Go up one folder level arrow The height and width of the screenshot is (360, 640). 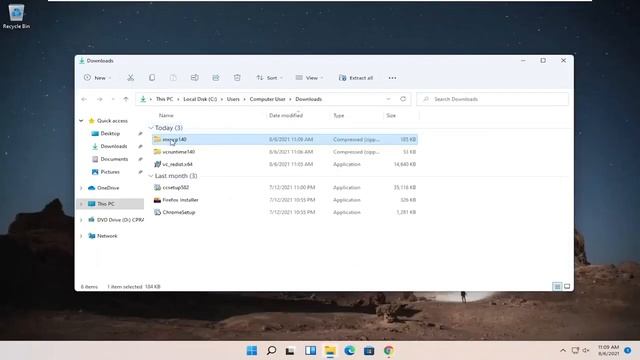tap(126, 99)
